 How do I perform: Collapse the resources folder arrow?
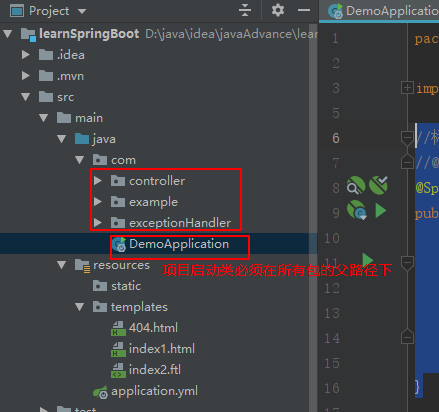62,265
